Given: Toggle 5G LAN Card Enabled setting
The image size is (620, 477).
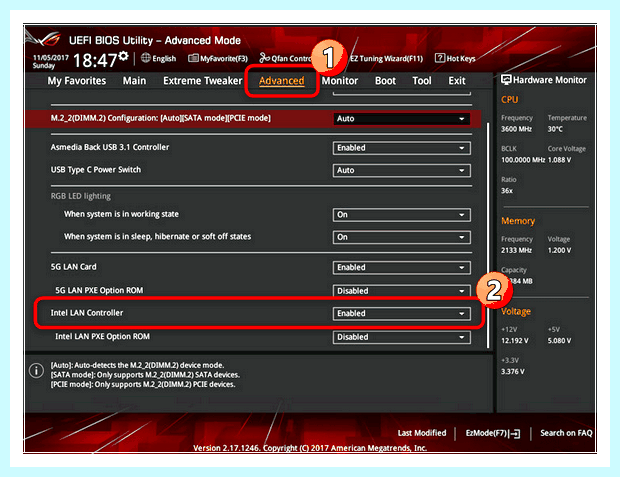Looking at the screenshot, I should pos(402,267).
